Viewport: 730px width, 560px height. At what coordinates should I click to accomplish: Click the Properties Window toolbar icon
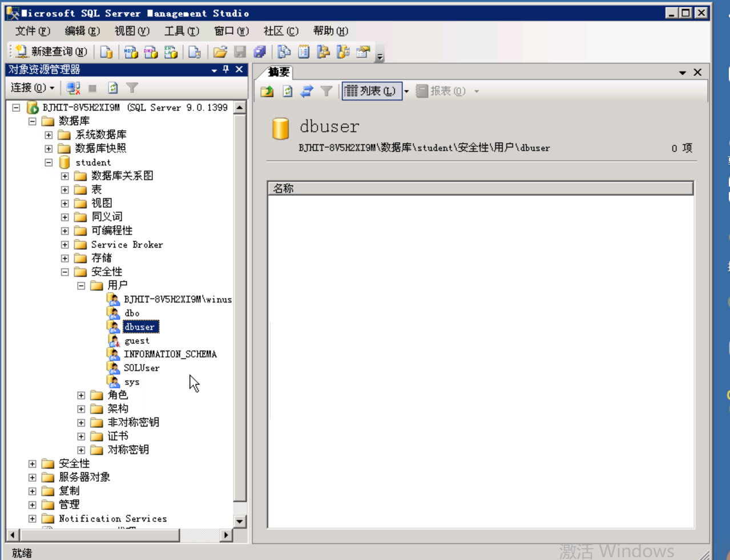pyautogui.click(x=363, y=52)
